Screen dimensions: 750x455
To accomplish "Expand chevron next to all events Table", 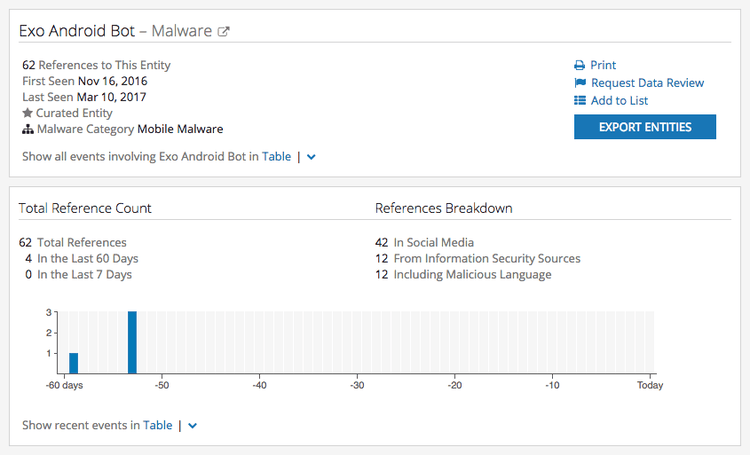I will click(x=312, y=157).
